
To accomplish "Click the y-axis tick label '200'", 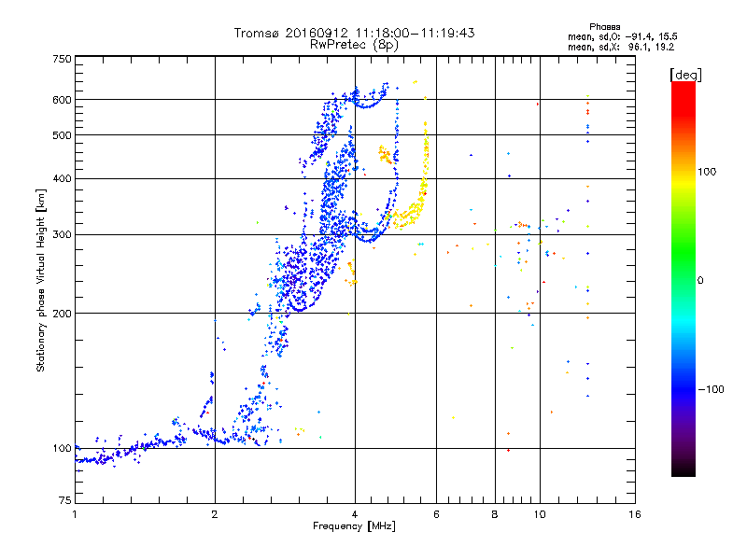I will pos(62,314).
